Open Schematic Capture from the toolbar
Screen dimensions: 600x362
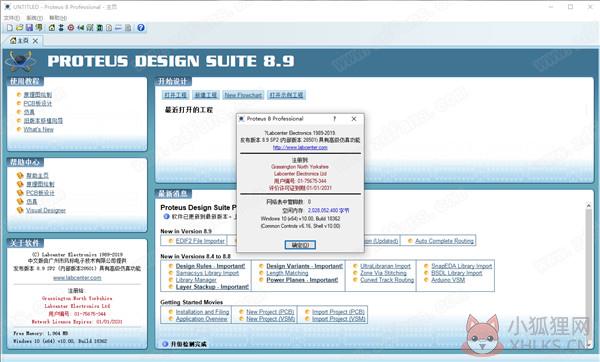pyautogui.click(x=61, y=28)
